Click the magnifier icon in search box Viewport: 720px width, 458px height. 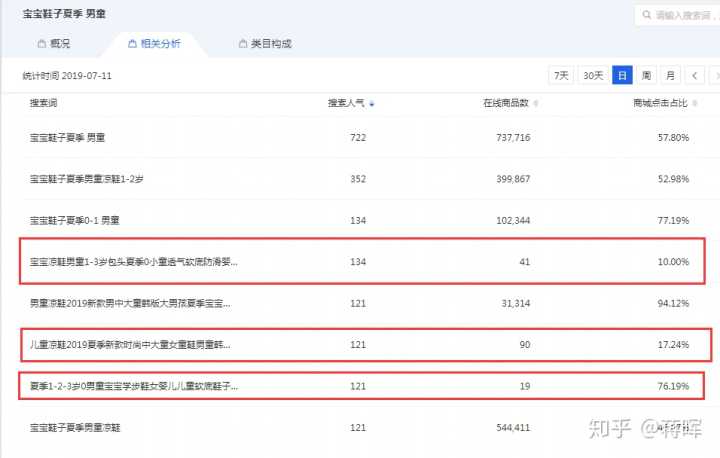pos(647,16)
